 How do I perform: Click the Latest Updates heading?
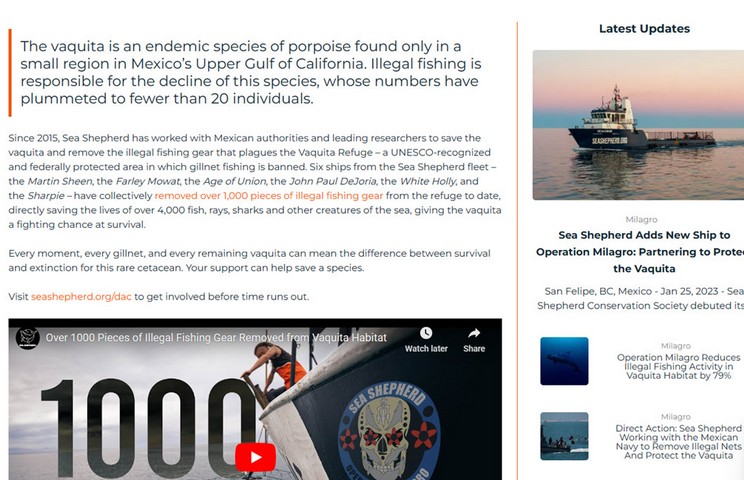644,28
